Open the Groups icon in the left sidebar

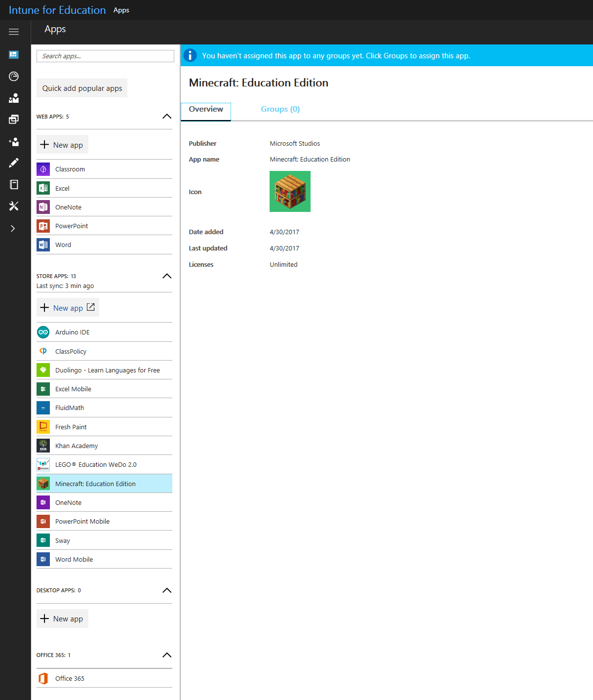[14, 98]
